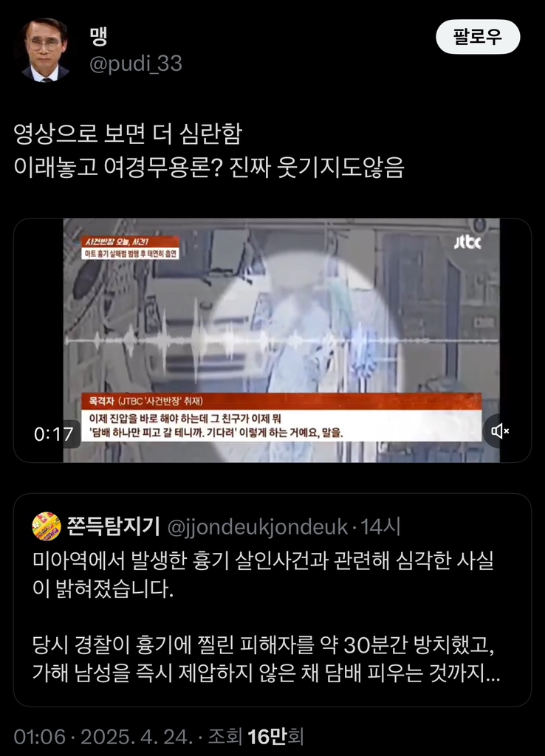
Task: Open the 맹 profile avatar photo
Action: [45, 50]
